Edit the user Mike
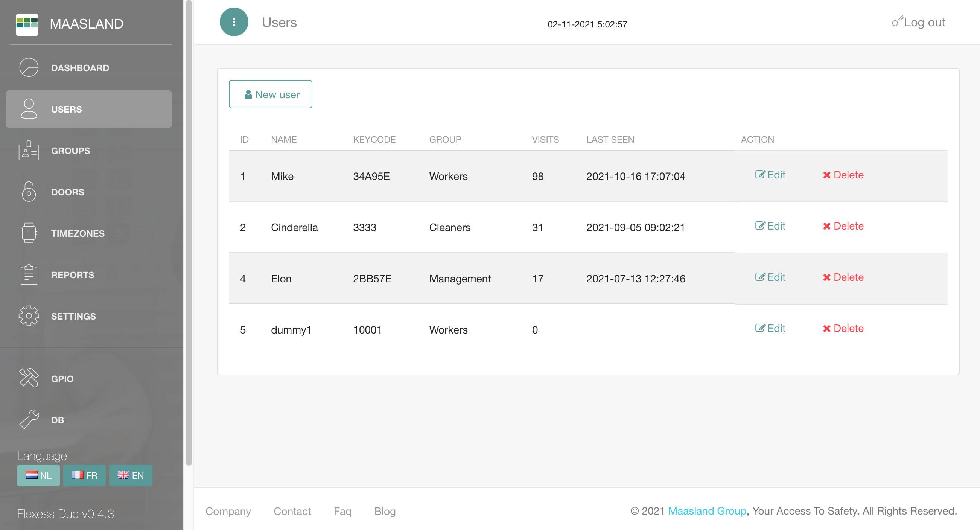This screenshot has height=530, width=980. coord(770,175)
